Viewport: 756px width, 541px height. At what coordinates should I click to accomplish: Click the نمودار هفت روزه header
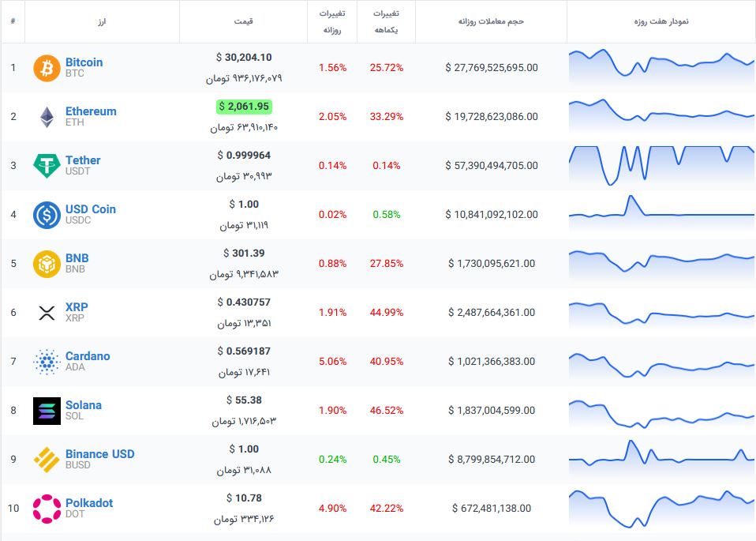tap(661, 21)
